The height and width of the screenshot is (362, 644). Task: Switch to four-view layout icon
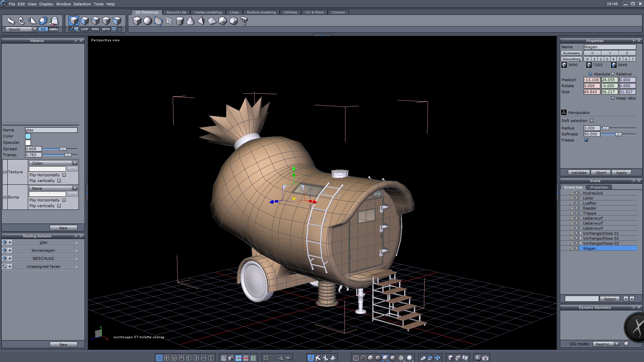(x=167, y=358)
